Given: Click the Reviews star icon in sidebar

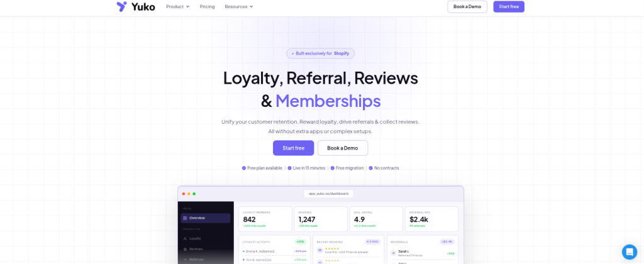Looking at the screenshot, I should click(x=185, y=249).
